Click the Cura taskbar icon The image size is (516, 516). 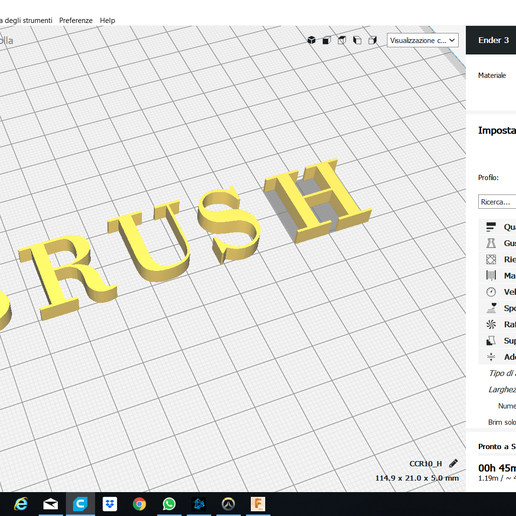point(80,504)
